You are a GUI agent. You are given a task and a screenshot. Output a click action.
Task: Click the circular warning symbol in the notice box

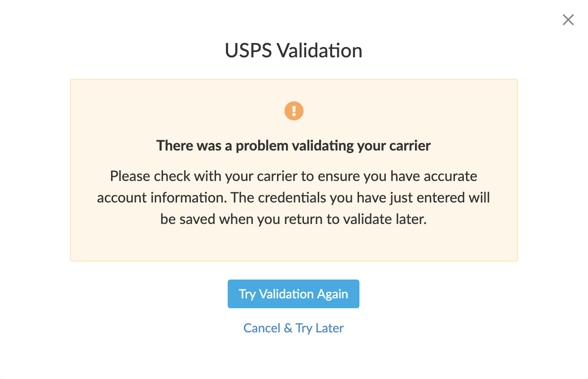point(294,111)
